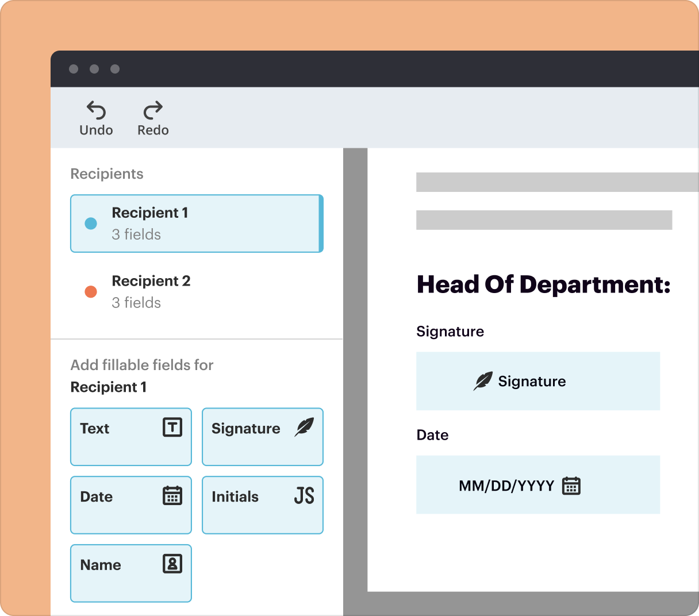Add a Signature field
This screenshot has height=616, width=699.
pos(262,437)
